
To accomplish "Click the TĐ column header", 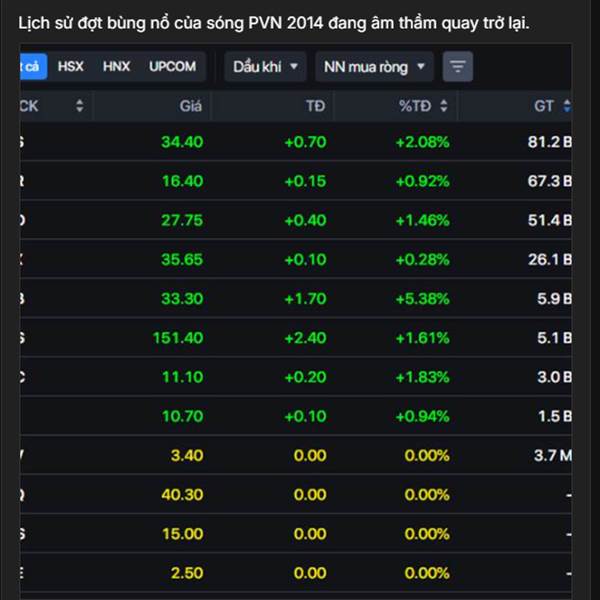I will (x=316, y=106).
